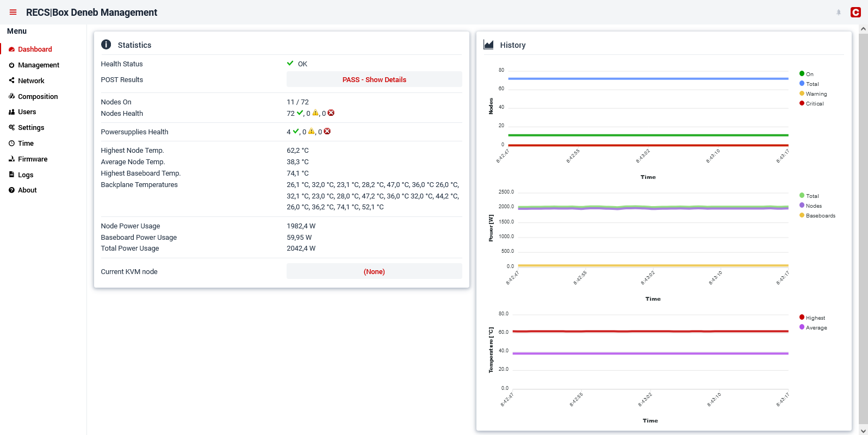Click the Statistics panel heading

[134, 45]
